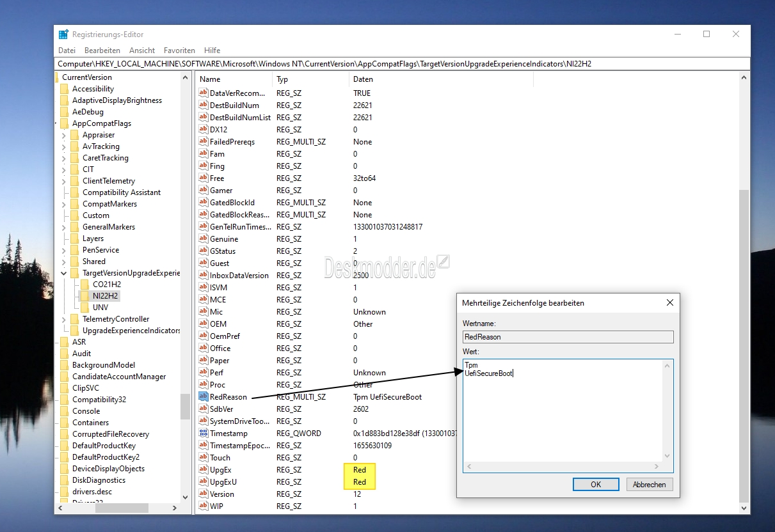Select the Compatibility Assistant registry key

point(122,192)
